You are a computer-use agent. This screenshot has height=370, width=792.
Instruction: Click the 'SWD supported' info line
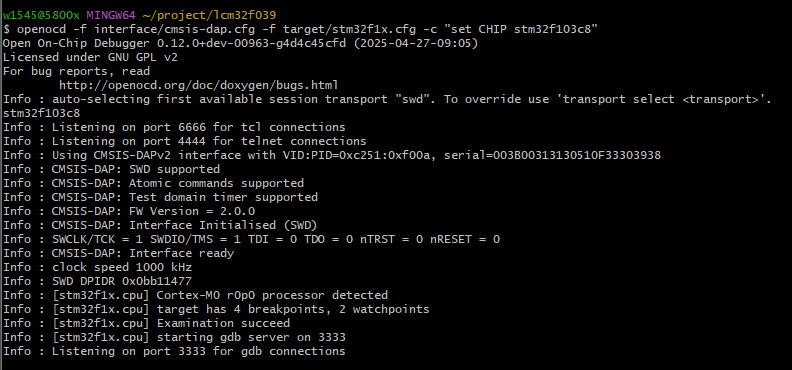112,169
